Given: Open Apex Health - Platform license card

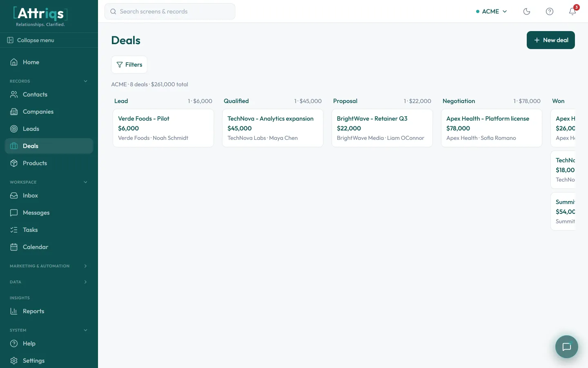Looking at the screenshot, I should (492, 128).
